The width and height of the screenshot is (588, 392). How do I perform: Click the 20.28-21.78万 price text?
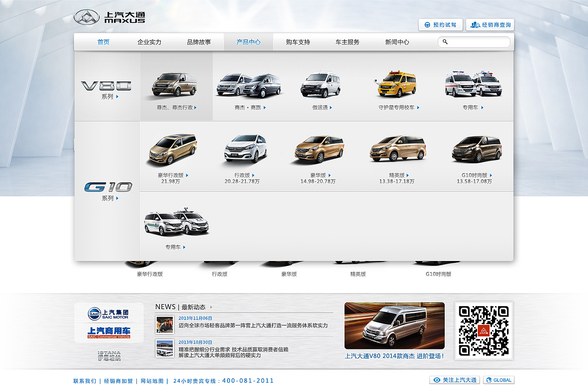[x=242, y=182]
